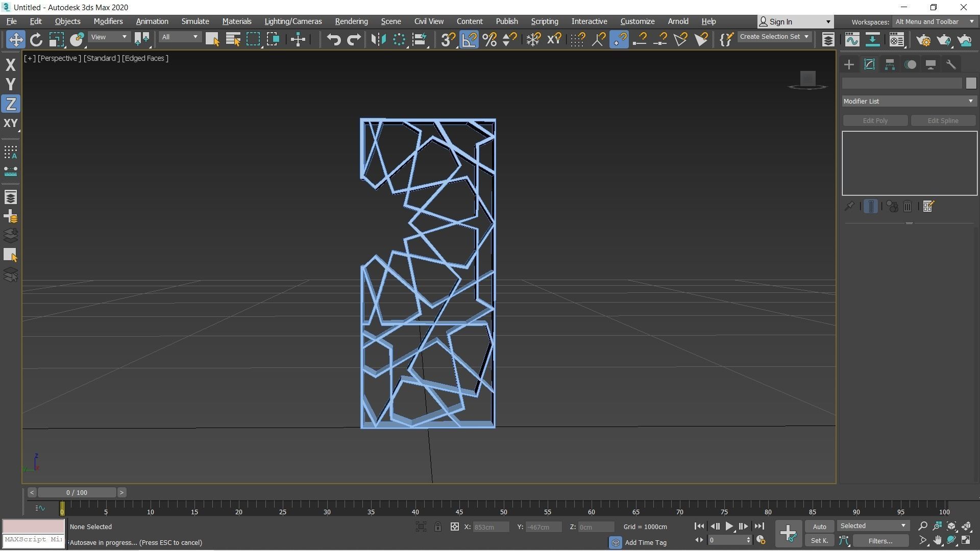Toggle 3D Snaps
The height and width of the screenshot is (551, 980).
tap(448, 39)
